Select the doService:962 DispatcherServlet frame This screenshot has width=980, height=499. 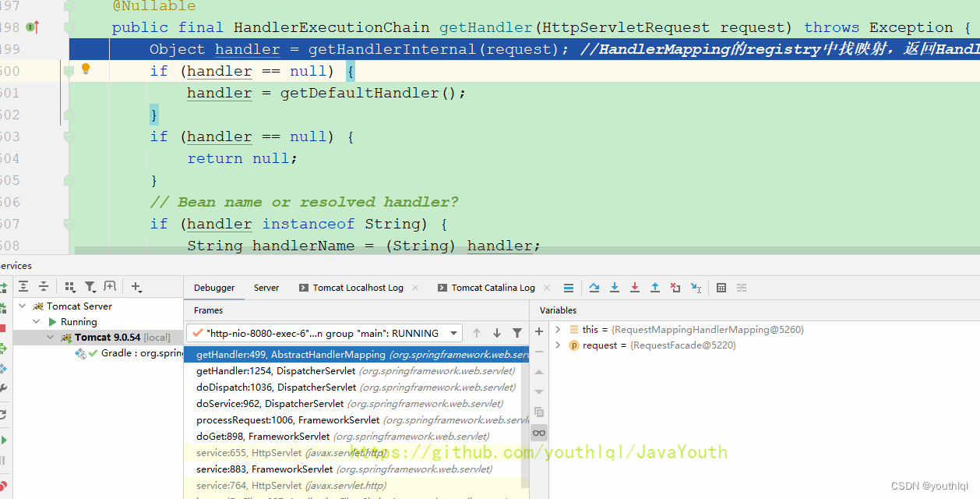click(356, 404)
